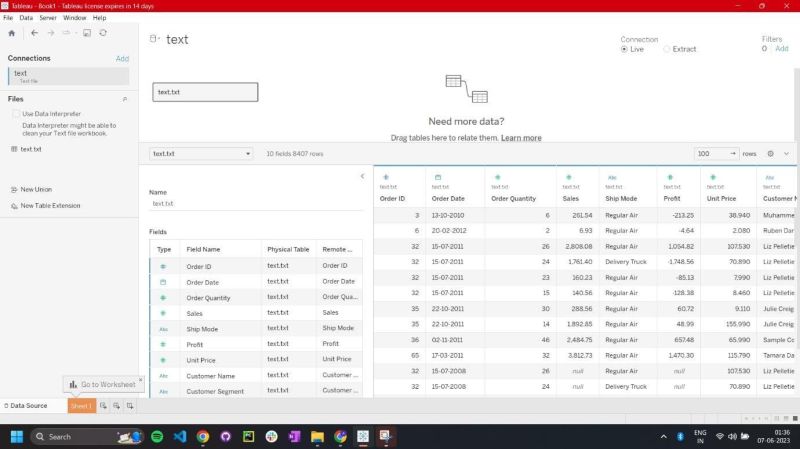The width and height of the screenshot is (800, 449).
Task: Click the new worksheet icon
Action: pos(103,406)
